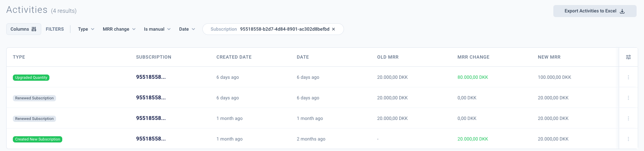The image size is (644, 151).
Task: Sort by the MRR CHANGE column header
Action: 474,57
